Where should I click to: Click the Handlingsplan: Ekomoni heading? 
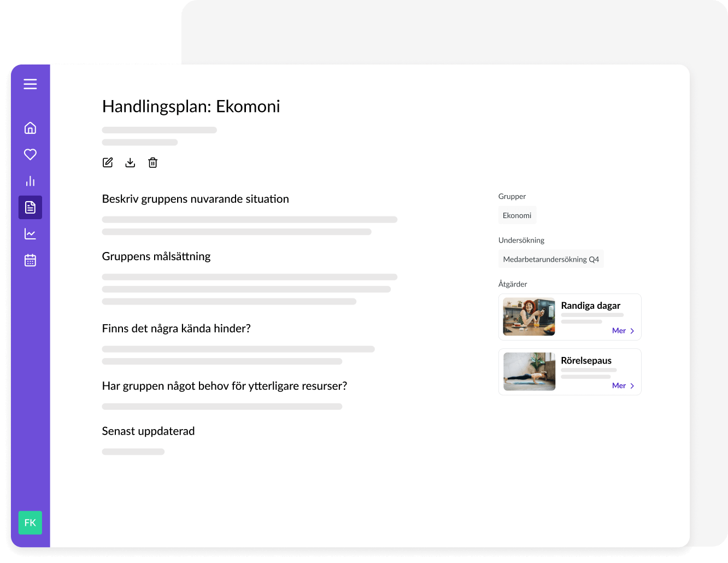point(191,106)
